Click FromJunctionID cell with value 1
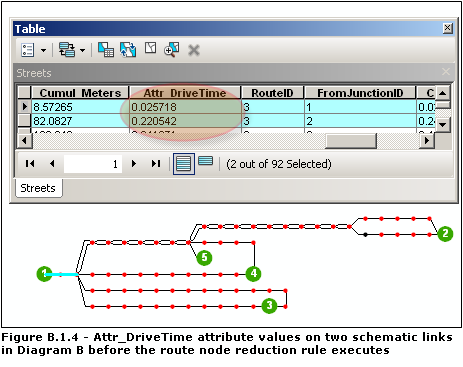 click(x=360, y=107)
